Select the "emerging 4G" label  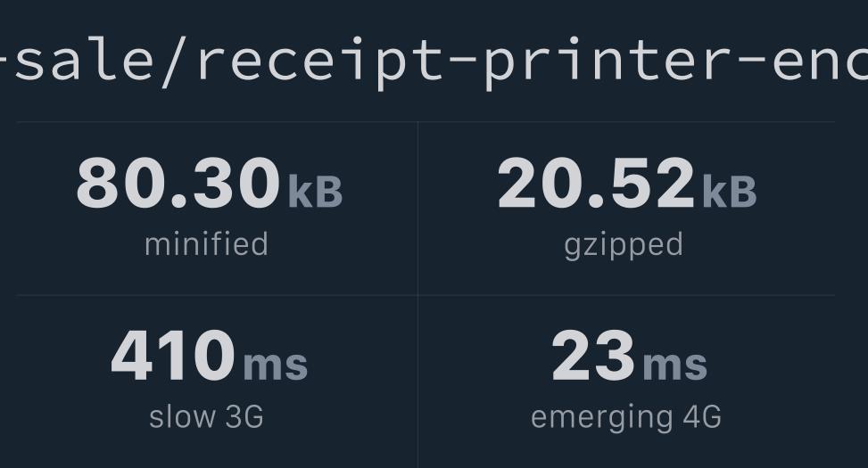pos(625,416)
